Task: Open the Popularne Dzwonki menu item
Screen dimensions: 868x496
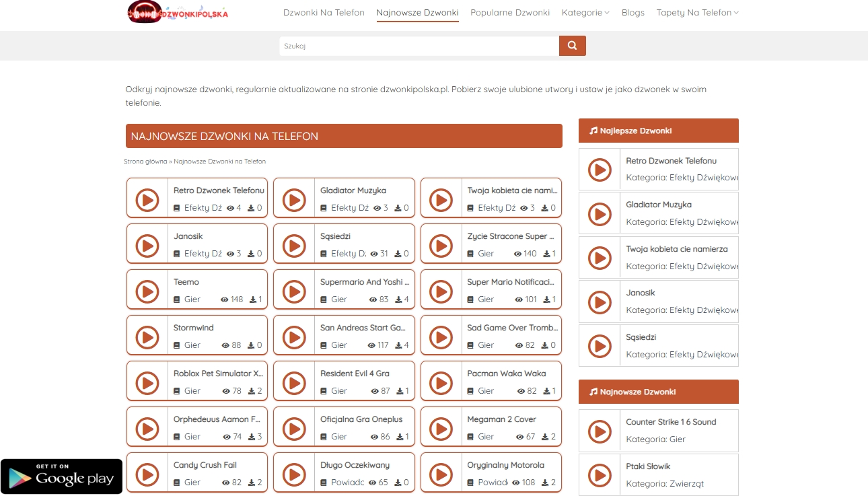Action: click(x=510, y=13)
